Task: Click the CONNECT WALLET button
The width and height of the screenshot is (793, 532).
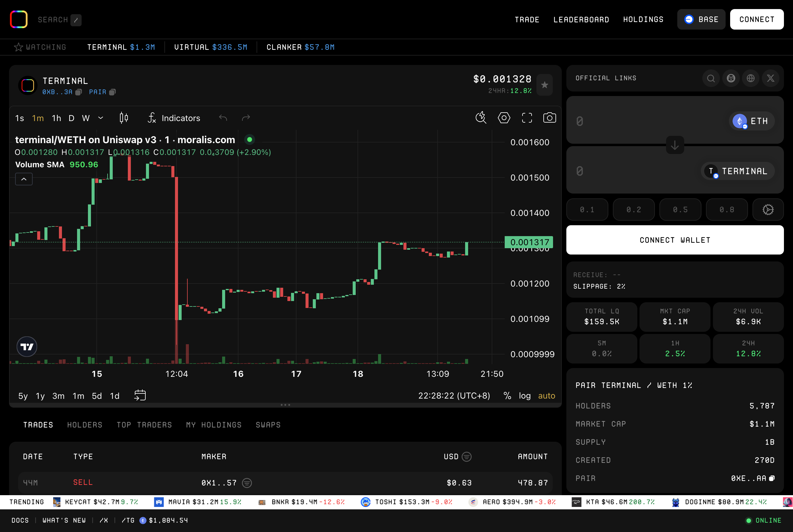Action: (675, 240)
